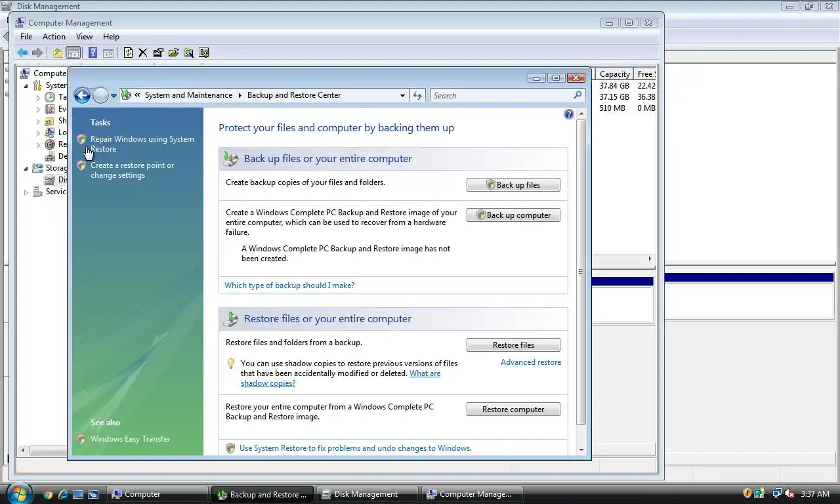
Task: Click the 510 MB capacity cell
Action: coord(612,108)
